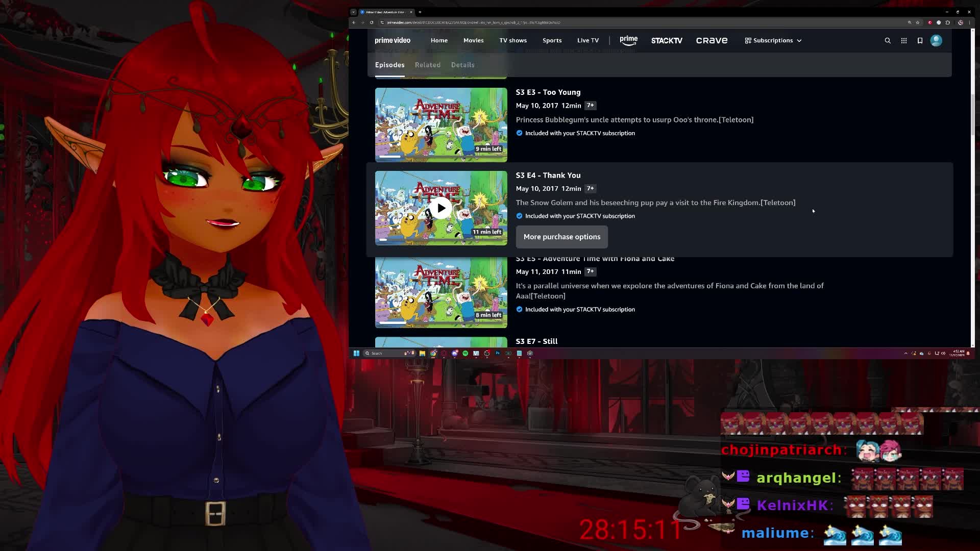Open the profile avatar menu
This screenshot has height=551, width=980.
tap(936, 40)
